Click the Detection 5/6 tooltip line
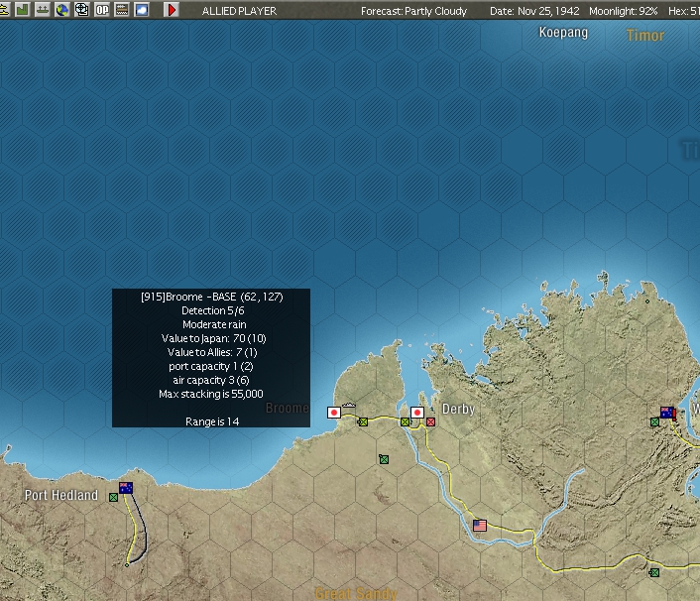 click(212, 310)
